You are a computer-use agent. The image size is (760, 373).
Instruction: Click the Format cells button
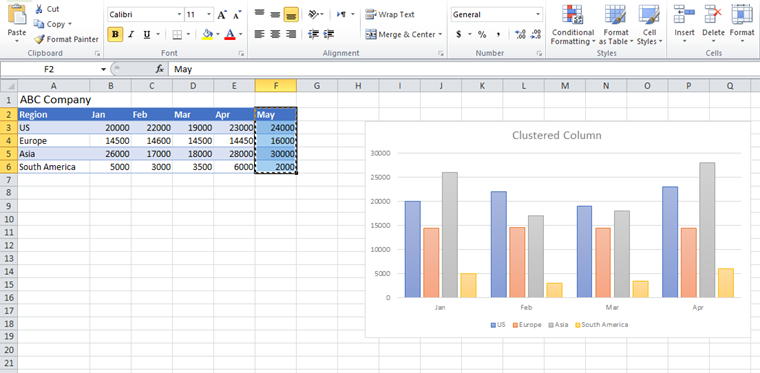742,23
